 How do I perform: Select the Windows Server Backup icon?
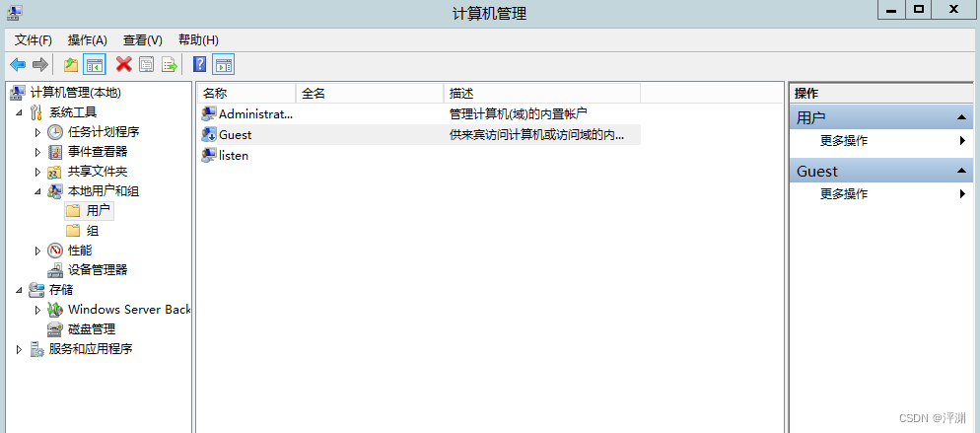point(55,310)
